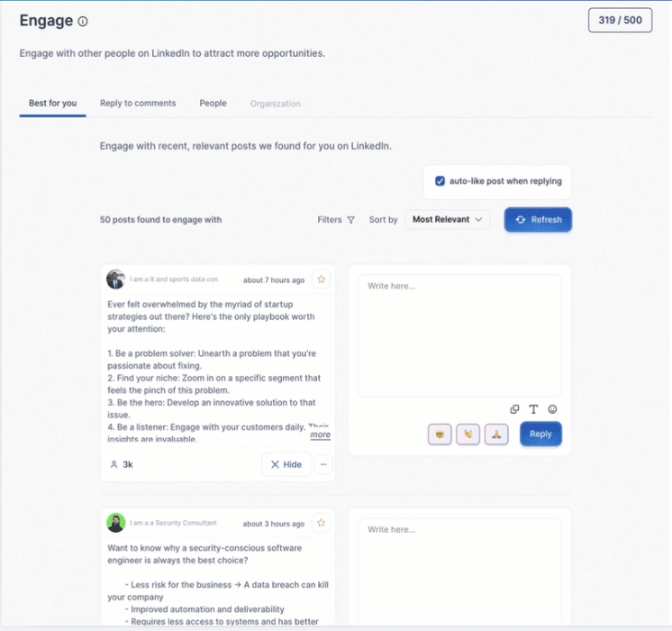Insert the clapping hands quick reaction
This screenshot has height=631, width=672.
click(x=468, y=434)
